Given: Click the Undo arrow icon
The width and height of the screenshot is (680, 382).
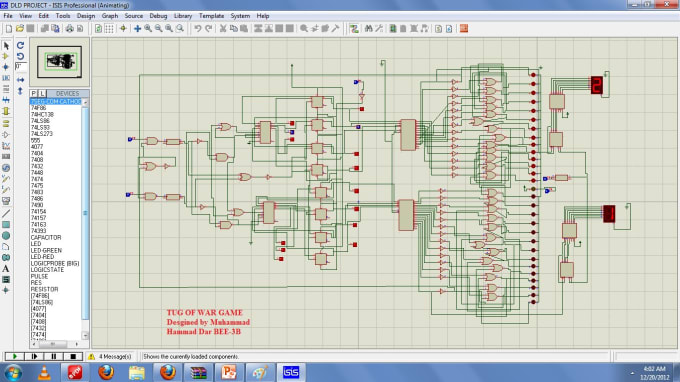Looking at the screenshot, I should [198, 29].
